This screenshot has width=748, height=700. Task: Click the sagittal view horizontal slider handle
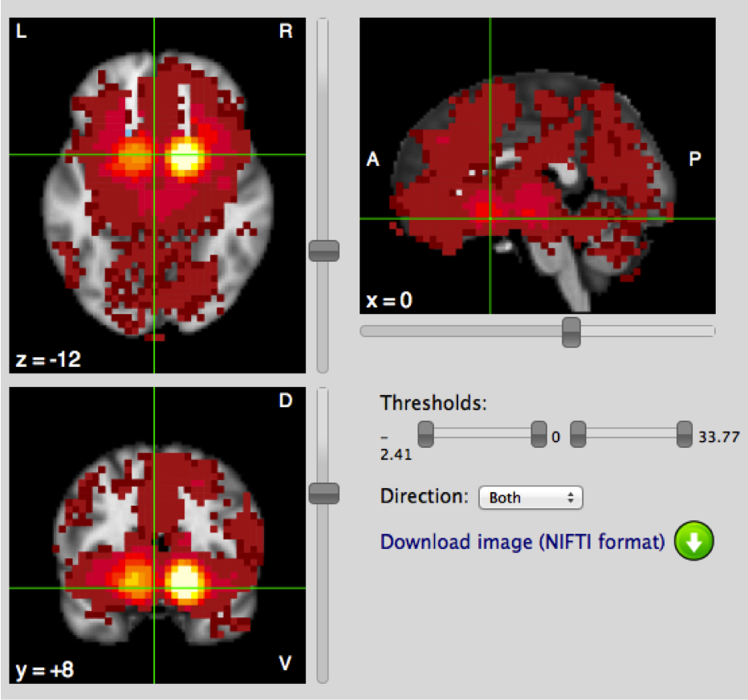pyautogui.click(x=571, y=331)
